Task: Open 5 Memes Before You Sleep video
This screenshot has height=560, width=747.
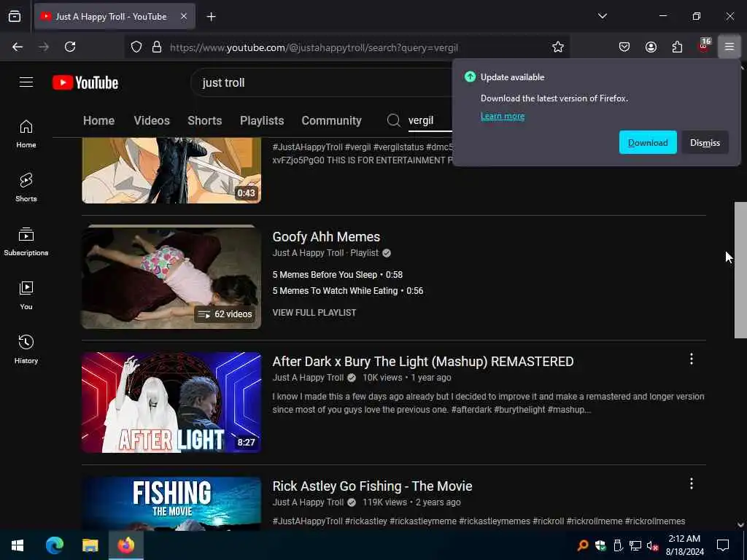Action: [x=337, y=275]
